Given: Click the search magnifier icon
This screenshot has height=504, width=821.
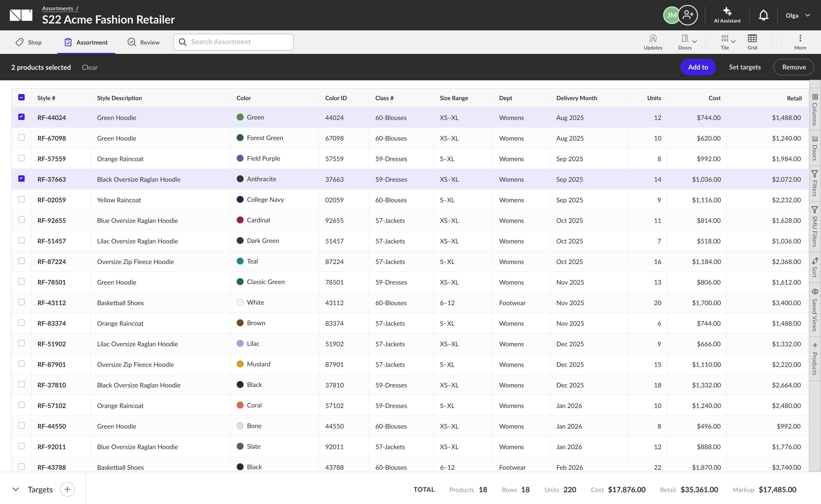Looking at the screenshot, I should point(183,42).
